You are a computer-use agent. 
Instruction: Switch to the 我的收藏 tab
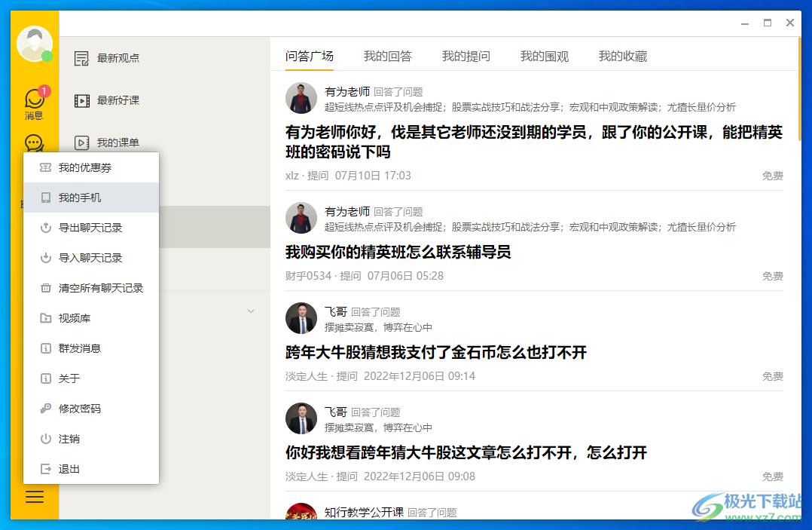[x=623, y=56]
